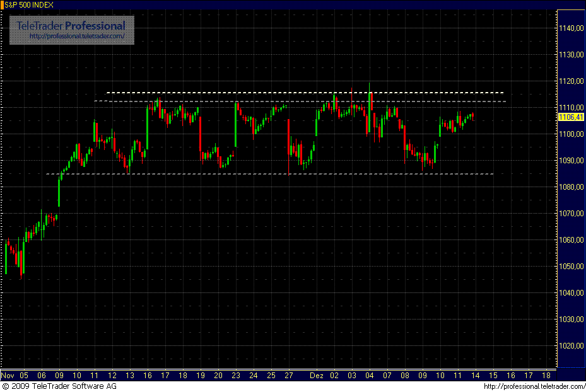Click the yellow 1106.41 price label
The width and height of the screenshot is (586, 392).
click(x=570, y=117)
